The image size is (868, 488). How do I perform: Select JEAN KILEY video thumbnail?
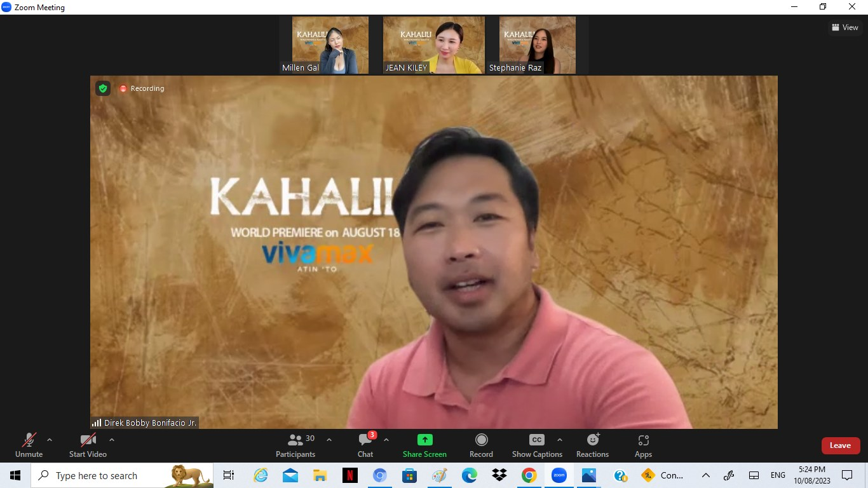click(434, 45)
